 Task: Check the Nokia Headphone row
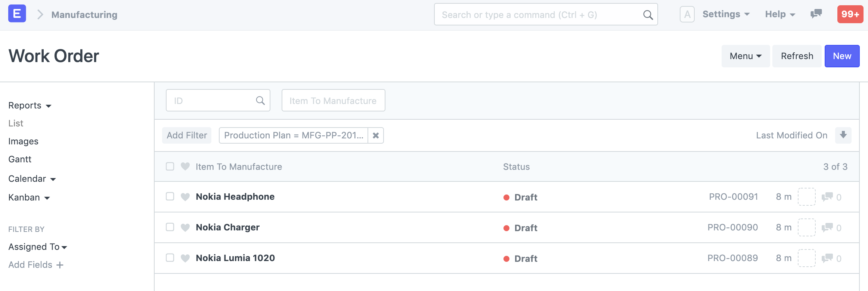tap(170, 196)
